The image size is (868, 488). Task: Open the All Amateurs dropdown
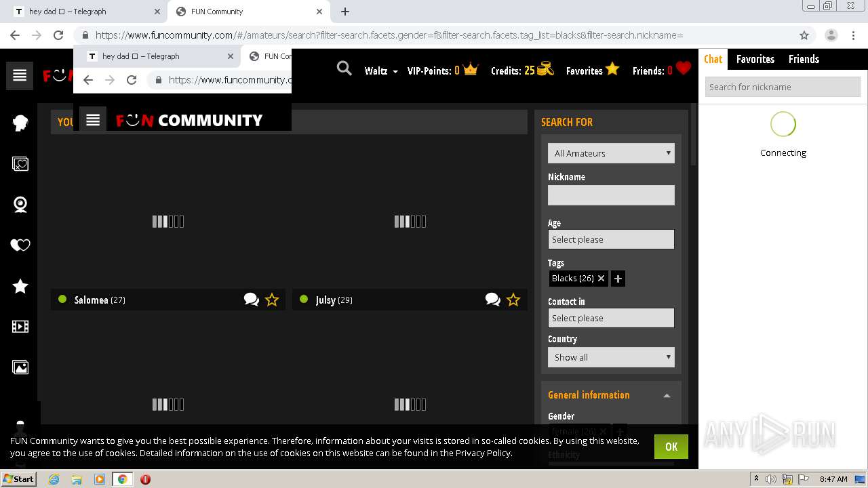tap(611, 153)
